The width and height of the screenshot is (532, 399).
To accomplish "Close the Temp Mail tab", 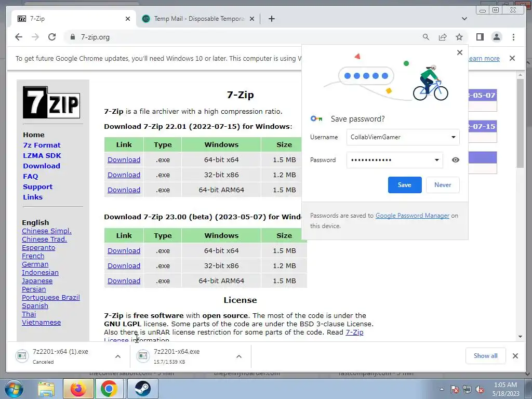I will 252,19.
